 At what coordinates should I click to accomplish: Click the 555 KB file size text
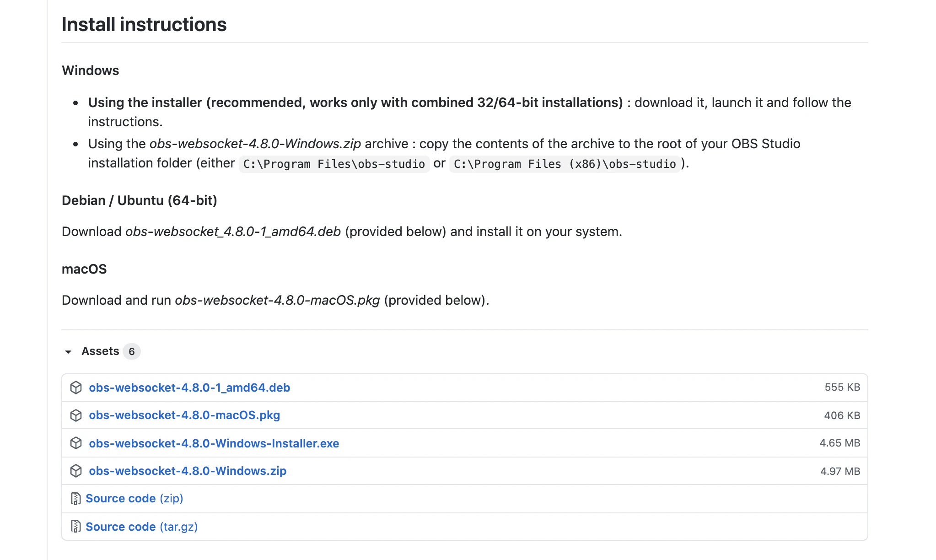tap(842, 388)
